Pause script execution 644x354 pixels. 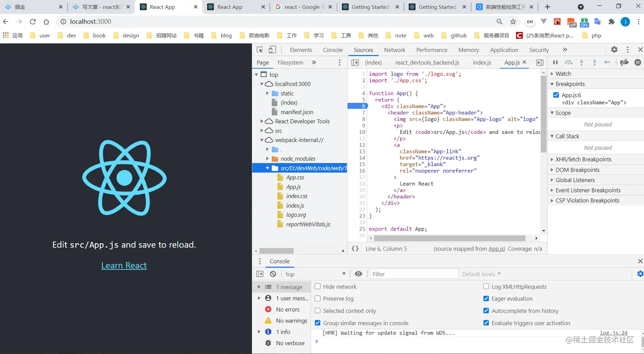point(555,63)
